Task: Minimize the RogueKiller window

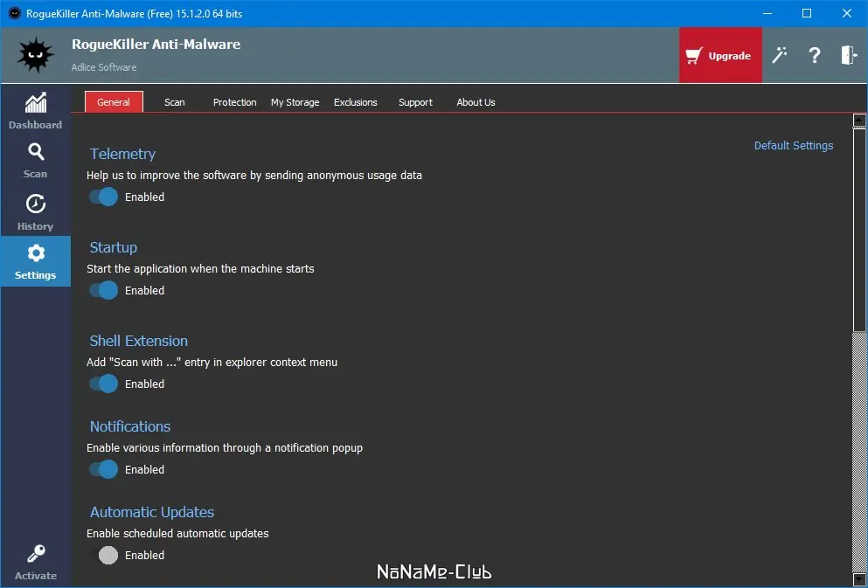Action: point(767,13)
